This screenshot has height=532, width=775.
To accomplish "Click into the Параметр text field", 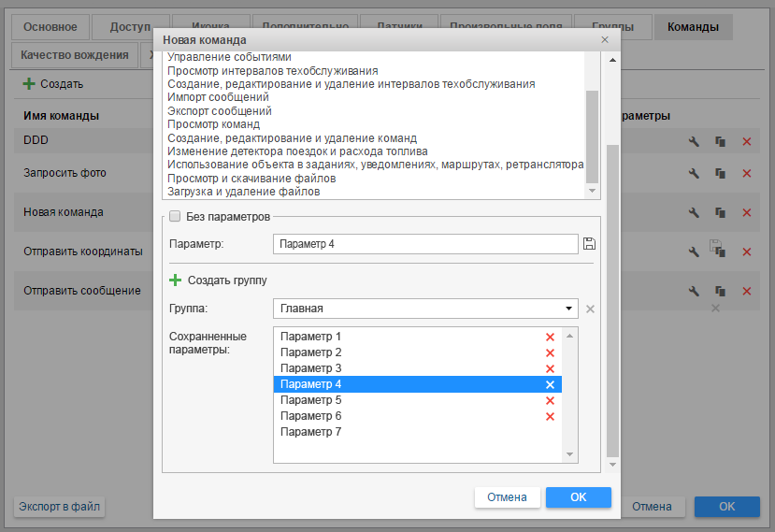I will 425,244.
